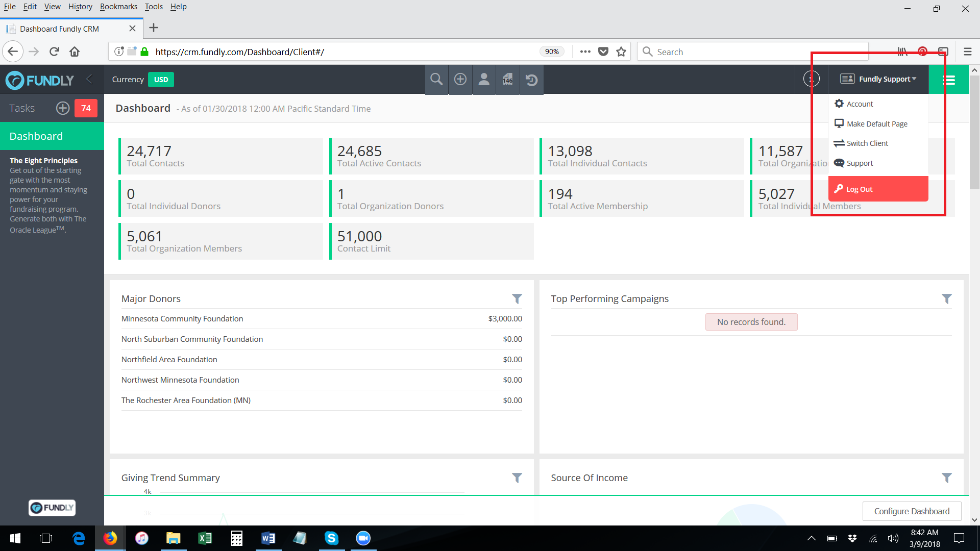
Task: Show site information icon in address bar
Action: (x=119, y=52)
